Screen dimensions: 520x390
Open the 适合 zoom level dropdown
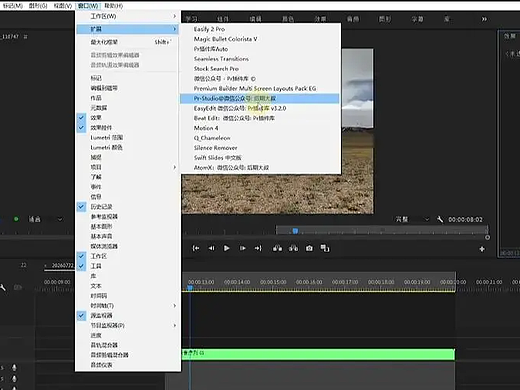tap(45, 219)
